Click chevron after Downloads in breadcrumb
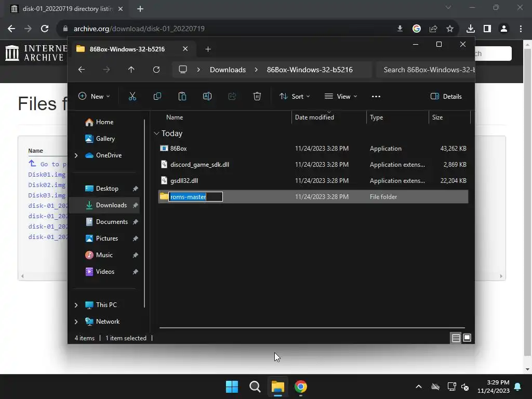The width and height of the screenshot is (532, 399). (256, 70)
